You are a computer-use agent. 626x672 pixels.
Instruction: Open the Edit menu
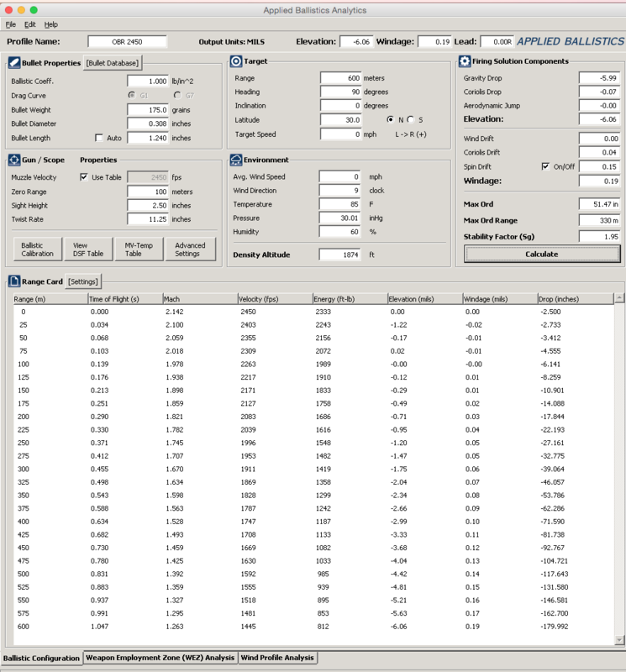coord(30,24)
